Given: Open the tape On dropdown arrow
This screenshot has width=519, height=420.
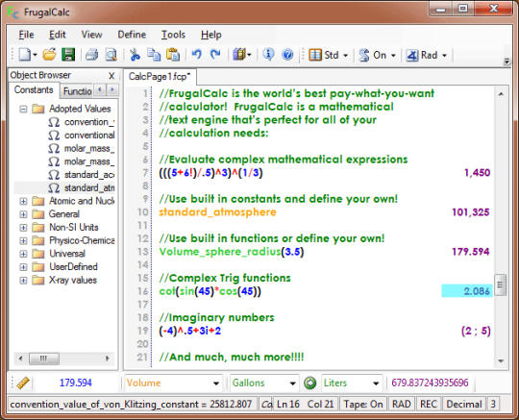Looking at the screenshot, I should coord(393,56).
